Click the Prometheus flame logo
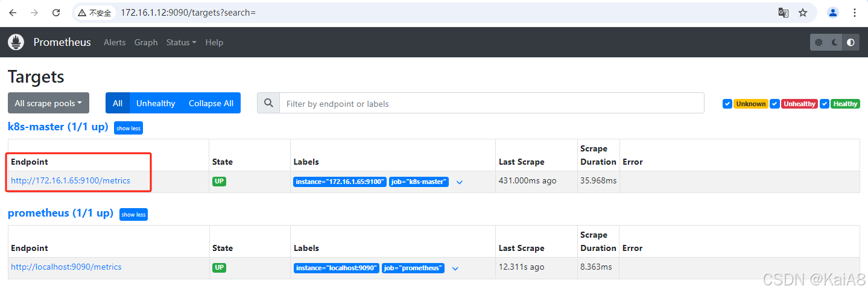The height and width of the screenshot is (295, 868). click(16, 42)
